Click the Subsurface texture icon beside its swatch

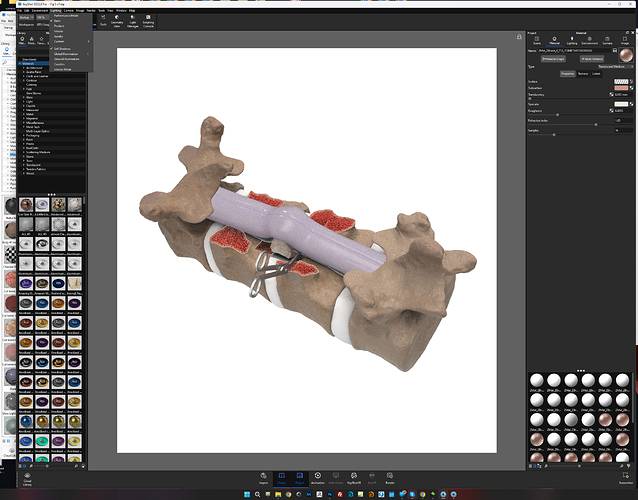(631, 88)
